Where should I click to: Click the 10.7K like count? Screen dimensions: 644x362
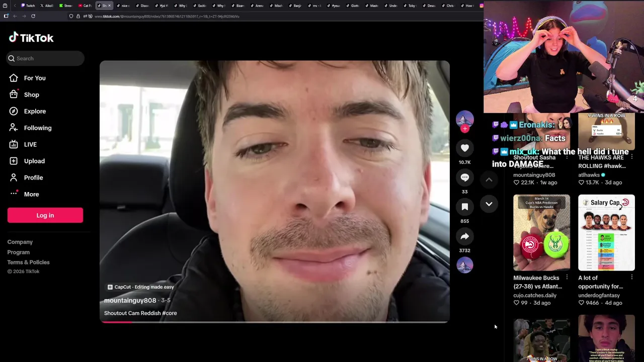(x=464, y=162)
